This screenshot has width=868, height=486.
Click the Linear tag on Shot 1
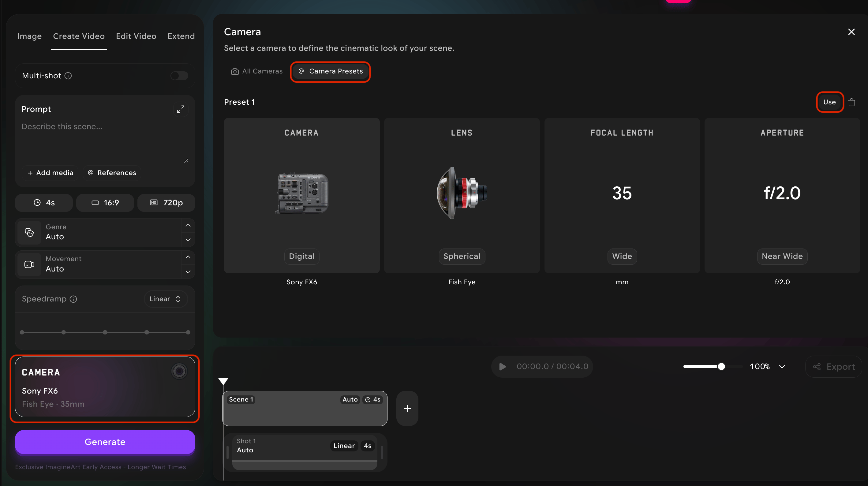coord(344,446)
